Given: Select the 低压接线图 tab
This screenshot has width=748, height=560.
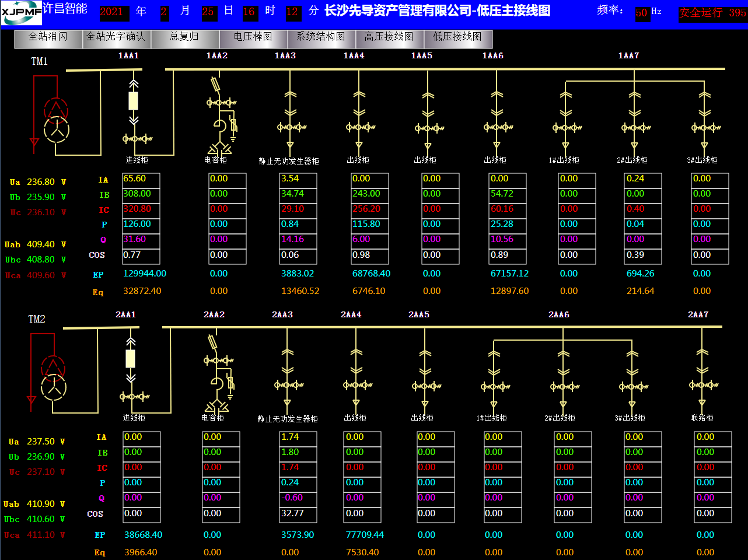Looking at the screenshot, I should (x=457, y=37).
